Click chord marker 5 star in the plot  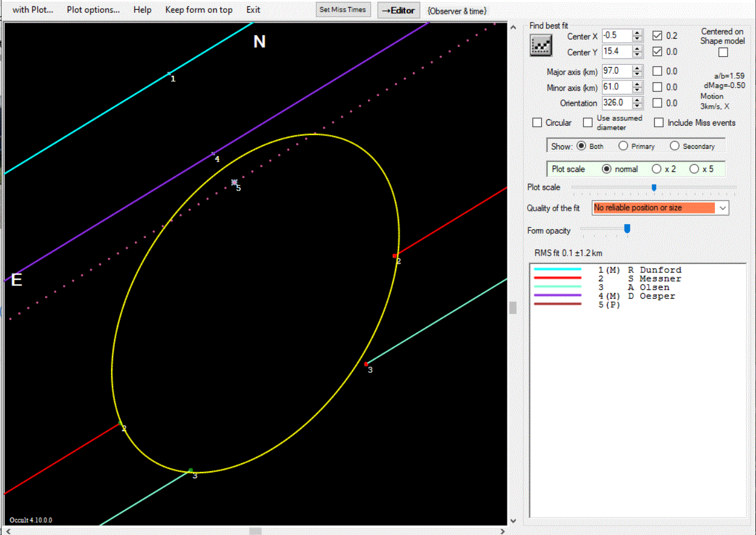tap(235, 182)
